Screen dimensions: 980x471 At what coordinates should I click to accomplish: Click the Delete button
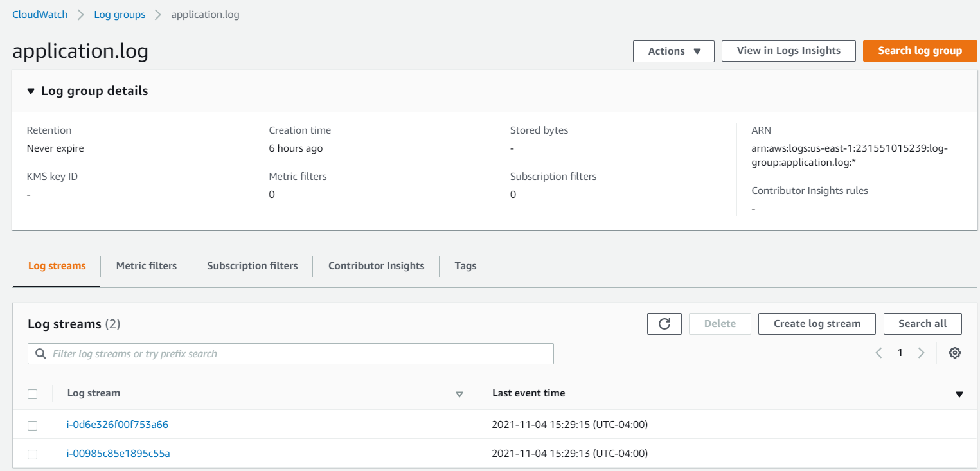tap(720, 324)
